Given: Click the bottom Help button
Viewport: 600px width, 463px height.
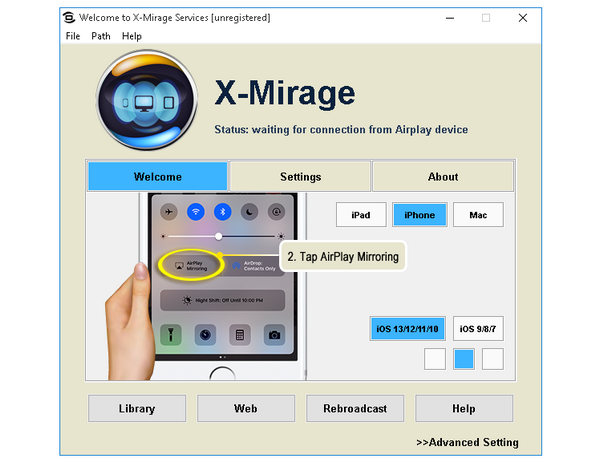Looking at the screenshot, I should coord(464,408).
